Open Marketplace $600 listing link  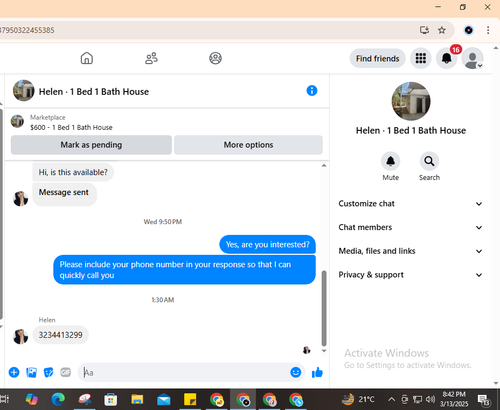71,127
